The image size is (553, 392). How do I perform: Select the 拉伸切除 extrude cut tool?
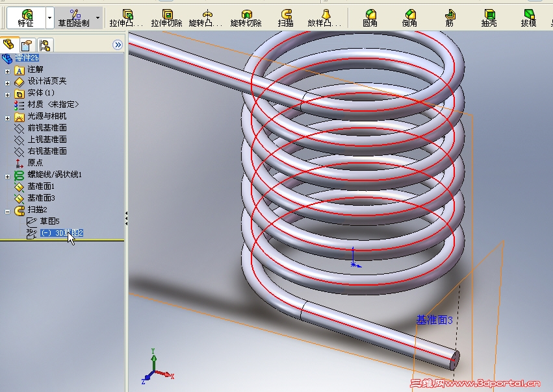tap(167, 18)
